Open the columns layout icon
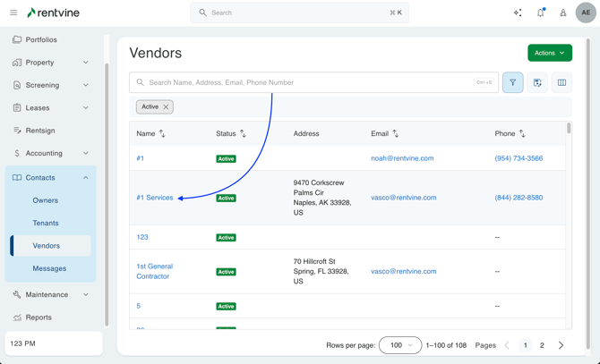 [x=561, y=82]
